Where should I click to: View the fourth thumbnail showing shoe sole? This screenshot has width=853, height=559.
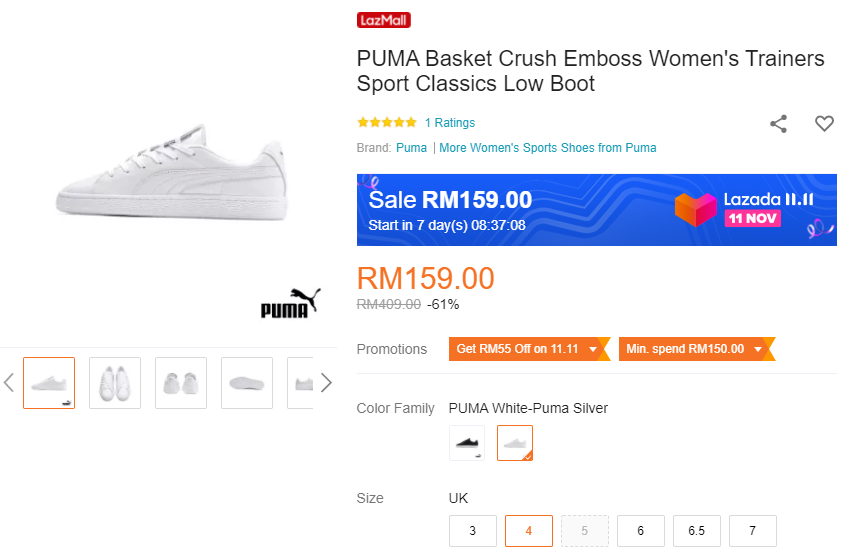[x=247, y=383]
